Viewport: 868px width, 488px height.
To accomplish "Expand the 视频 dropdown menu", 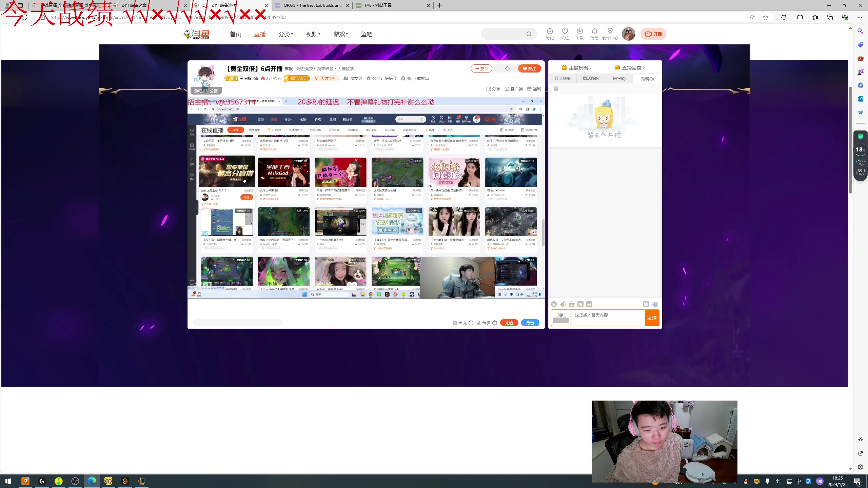I will [x=313, y=34].
